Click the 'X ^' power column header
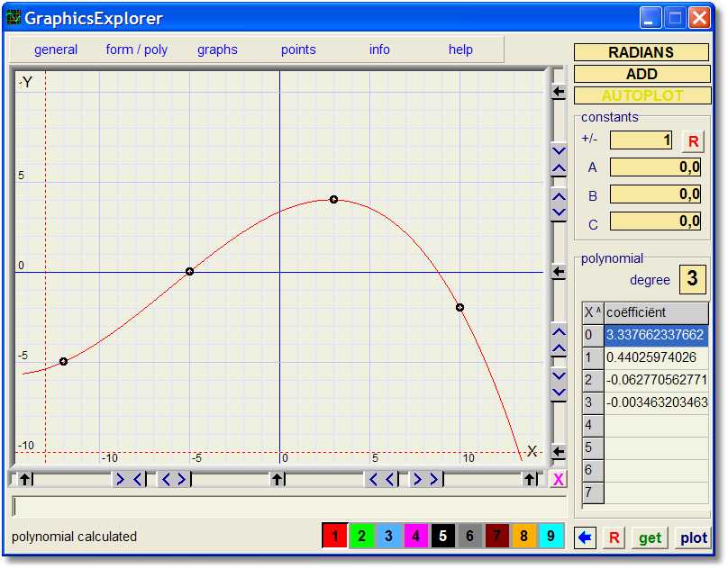728x569 pixels. [593, 312]
